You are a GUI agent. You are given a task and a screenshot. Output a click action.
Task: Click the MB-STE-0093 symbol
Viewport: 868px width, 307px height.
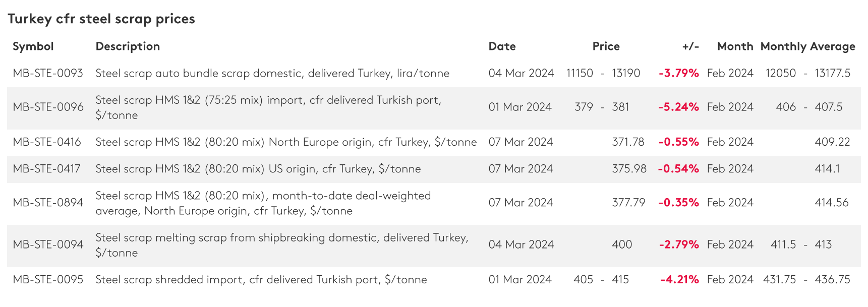(48, 73)
